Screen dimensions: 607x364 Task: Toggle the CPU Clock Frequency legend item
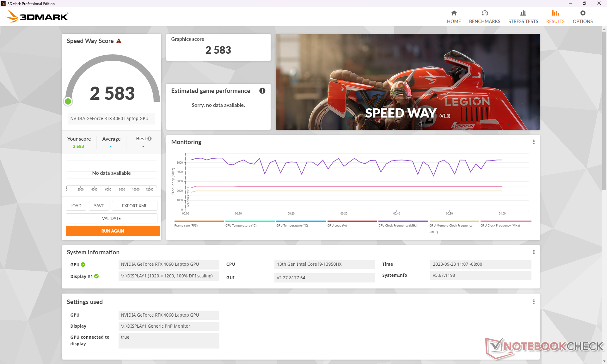398,225
